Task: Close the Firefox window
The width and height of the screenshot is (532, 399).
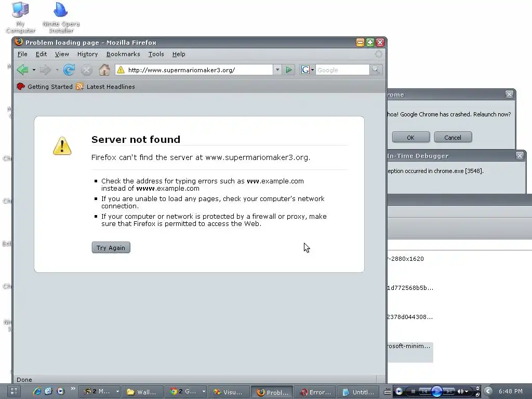Action: (x=380, y=43)
